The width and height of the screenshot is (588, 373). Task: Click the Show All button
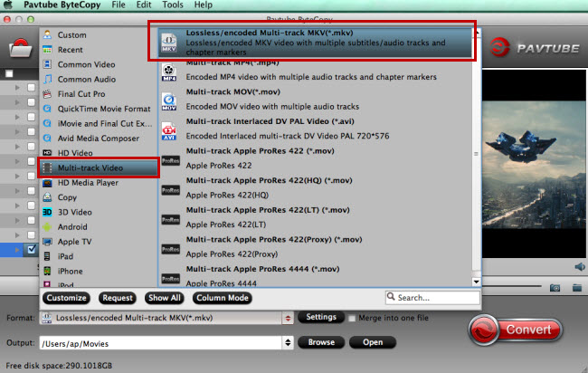165,298
